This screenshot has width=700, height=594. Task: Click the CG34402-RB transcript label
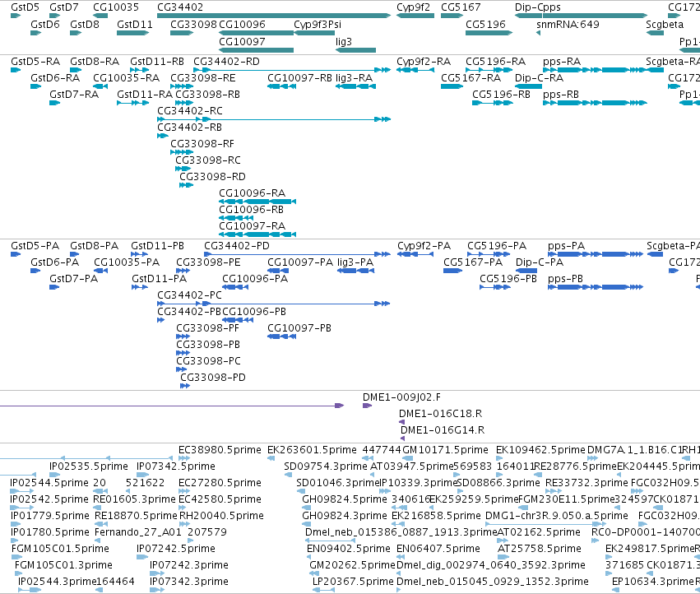(190, 128)
